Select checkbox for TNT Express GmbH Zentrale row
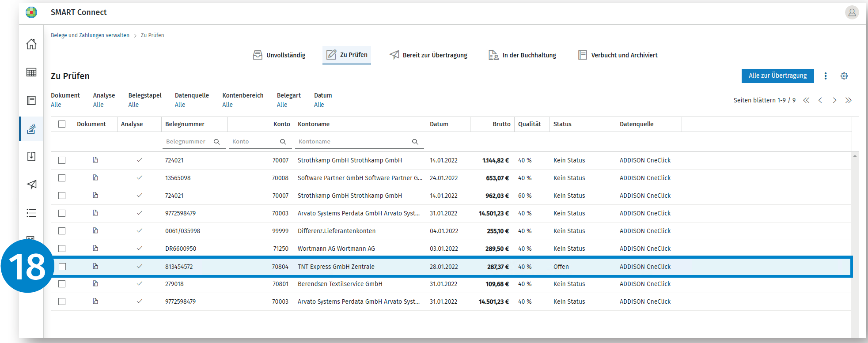The width and height of the screenshot is (868, 343). pyautogui.click(x=62, y=267)
